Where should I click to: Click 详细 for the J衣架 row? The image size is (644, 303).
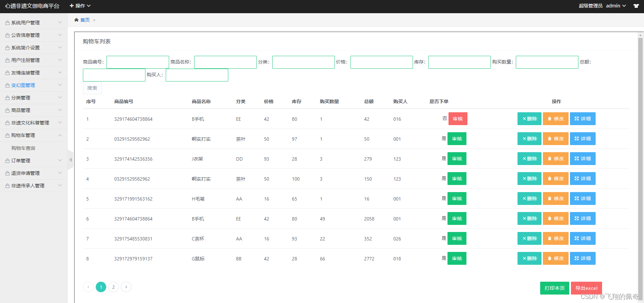pos(583,159)
